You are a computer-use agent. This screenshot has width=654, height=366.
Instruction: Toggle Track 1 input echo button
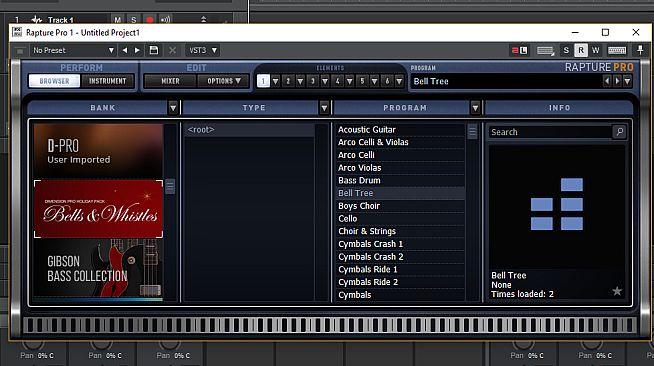[166, 20]
